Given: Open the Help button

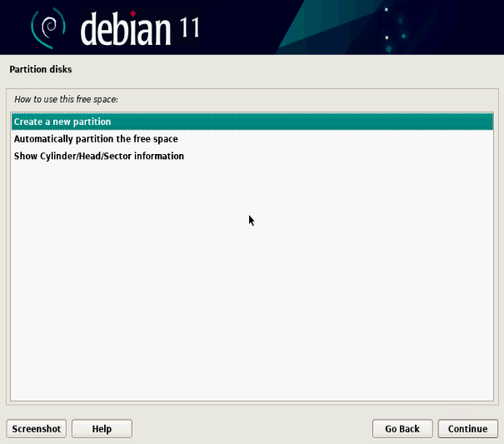Looking at the screenshot, I should (x=102, y=428).
